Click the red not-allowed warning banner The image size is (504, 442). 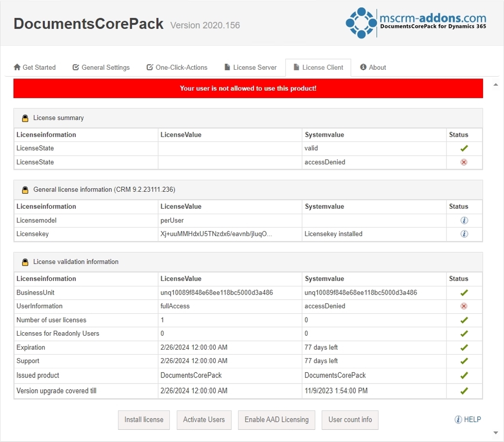248,88
